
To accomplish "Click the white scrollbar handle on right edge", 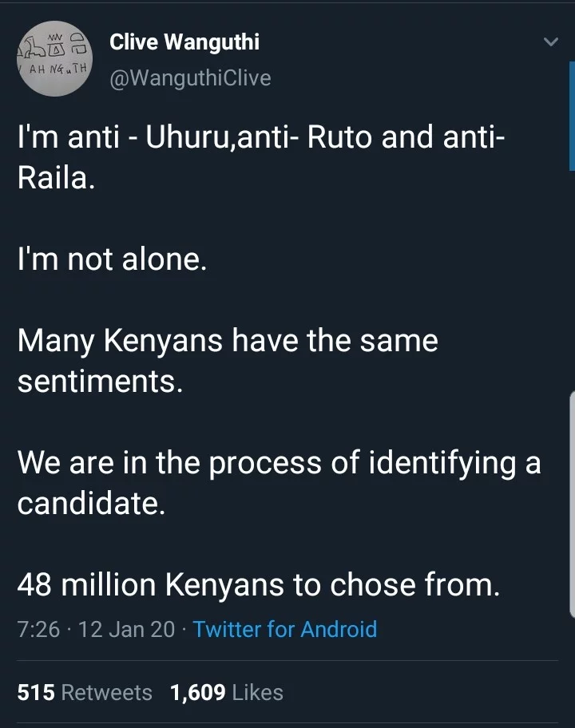I will (x=572, y=503).
